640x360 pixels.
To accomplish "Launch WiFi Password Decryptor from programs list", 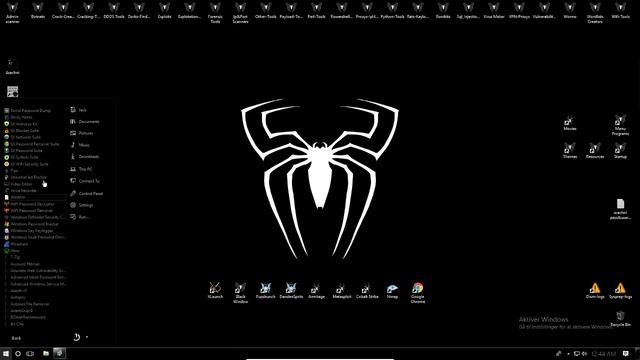I will 29,204.
